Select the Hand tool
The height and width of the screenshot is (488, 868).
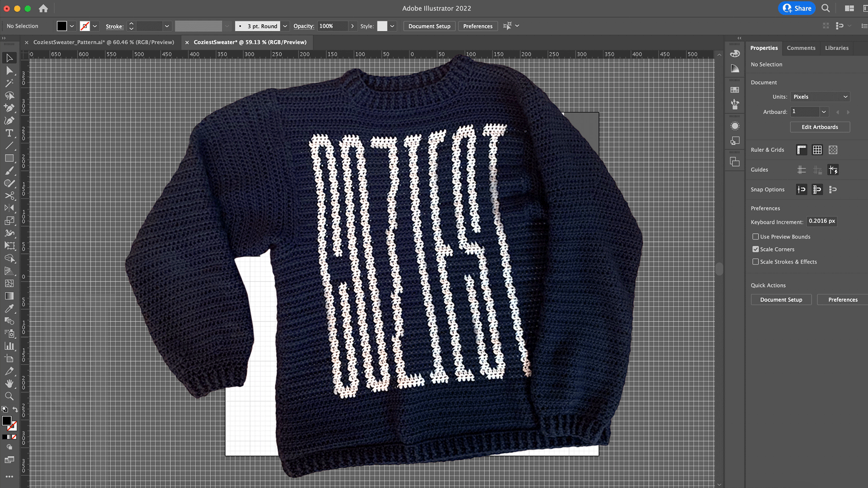tap(9, 384)
